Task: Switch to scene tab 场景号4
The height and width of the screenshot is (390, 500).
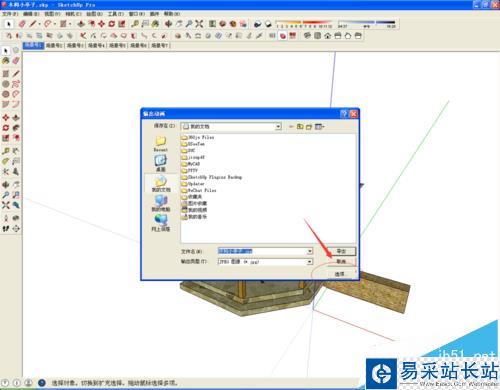Action: point(97,45)
